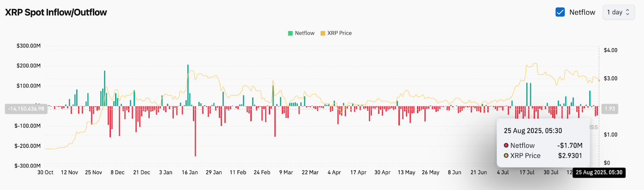Open the 1 day interval dropdown
This screenshot has height=190, width=644.
[618, 12]
